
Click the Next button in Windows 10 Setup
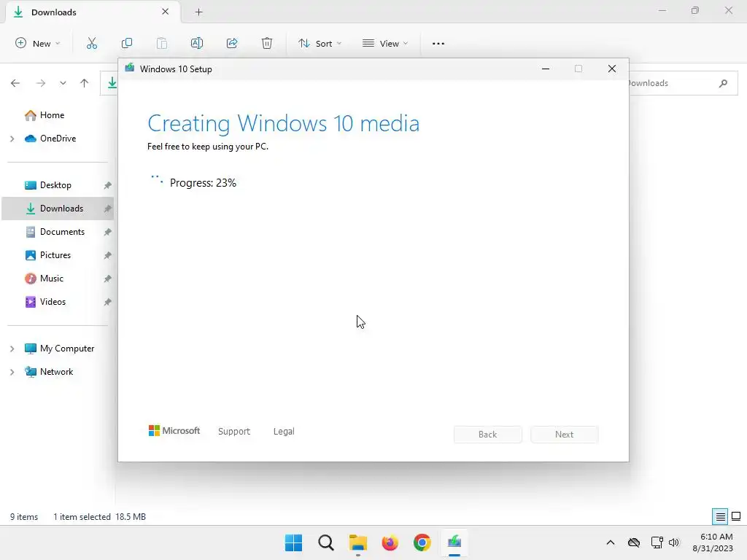click(x=564, y=435)
